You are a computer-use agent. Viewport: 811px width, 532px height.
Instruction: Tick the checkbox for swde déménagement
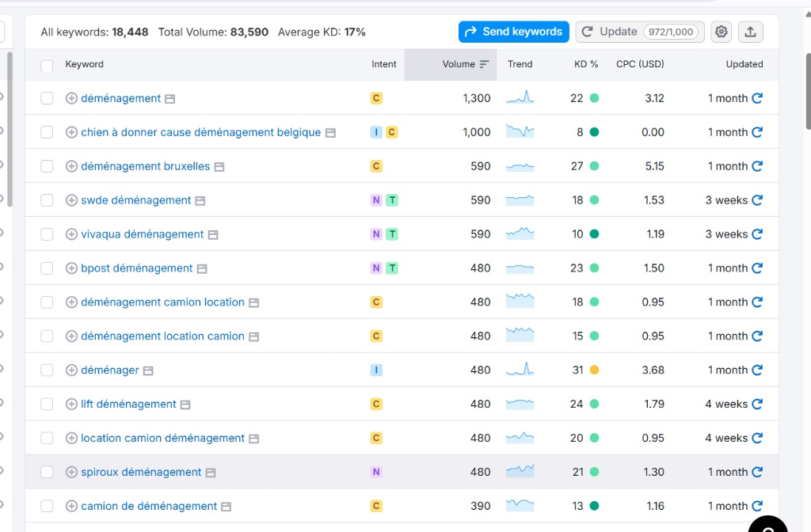point(47,200)
